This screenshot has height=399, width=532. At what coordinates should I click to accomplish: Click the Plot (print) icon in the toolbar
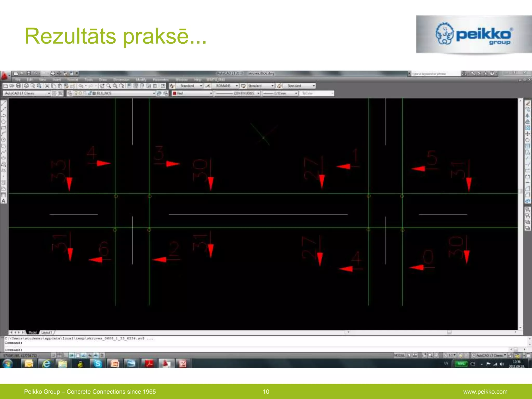(26, 86)
